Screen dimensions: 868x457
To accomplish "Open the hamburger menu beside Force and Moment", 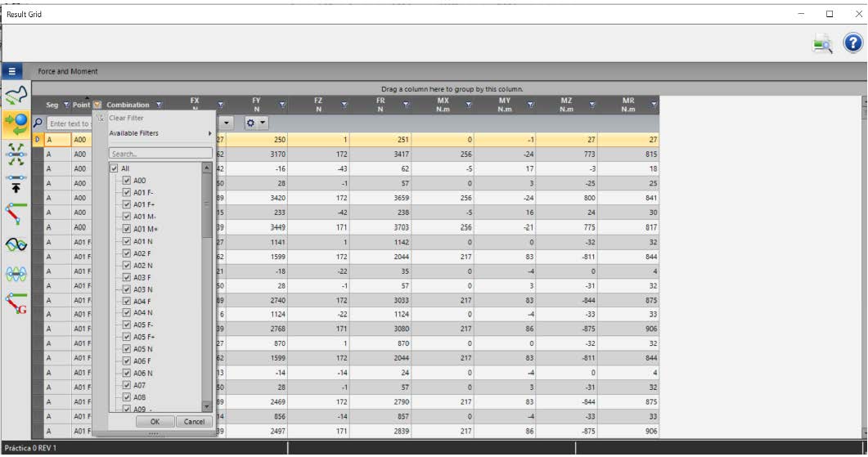I will pyautogui.click(x=11, y=71).
